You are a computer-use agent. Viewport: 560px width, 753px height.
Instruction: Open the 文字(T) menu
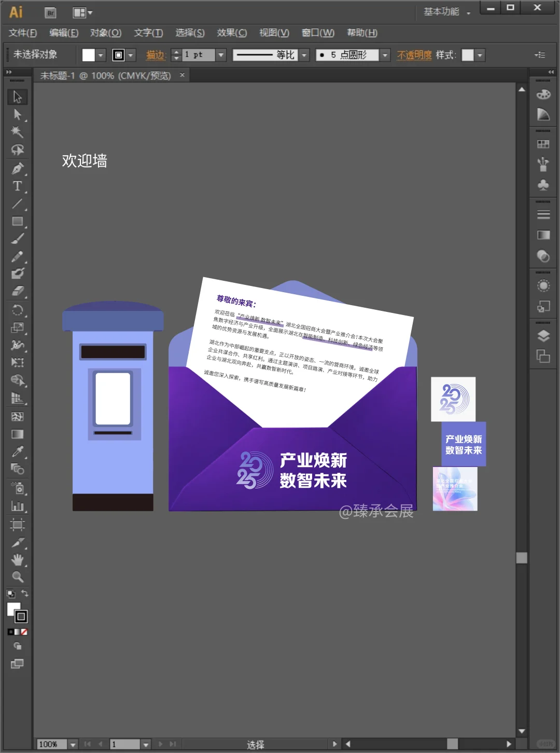(x=148, y=33)
